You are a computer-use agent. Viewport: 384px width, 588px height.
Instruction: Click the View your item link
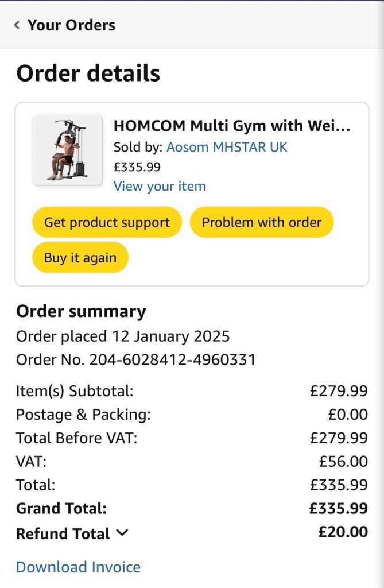tap(160, 186)
